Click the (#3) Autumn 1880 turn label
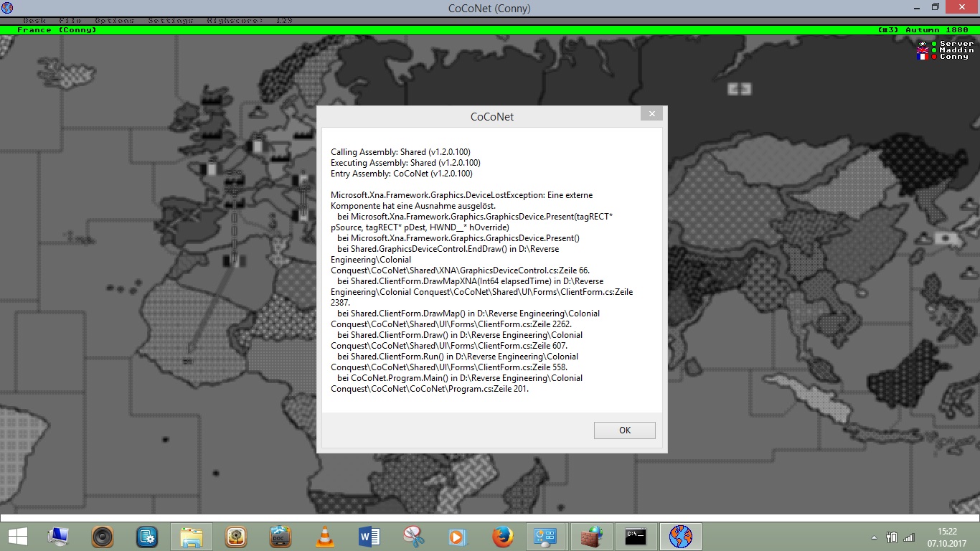Screen dimensions: 980x551 923,30
